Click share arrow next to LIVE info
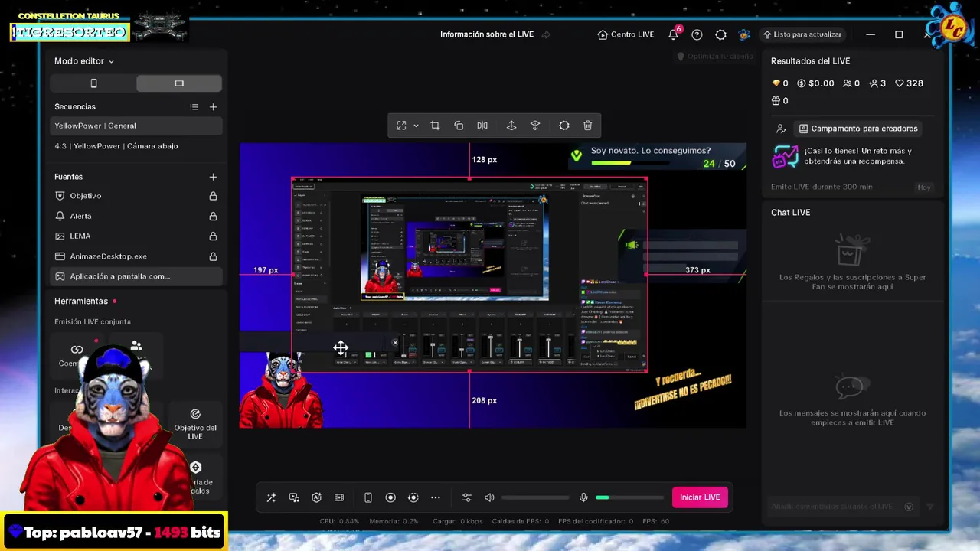Viewport: 980px width, 551px height. (546, 34)
